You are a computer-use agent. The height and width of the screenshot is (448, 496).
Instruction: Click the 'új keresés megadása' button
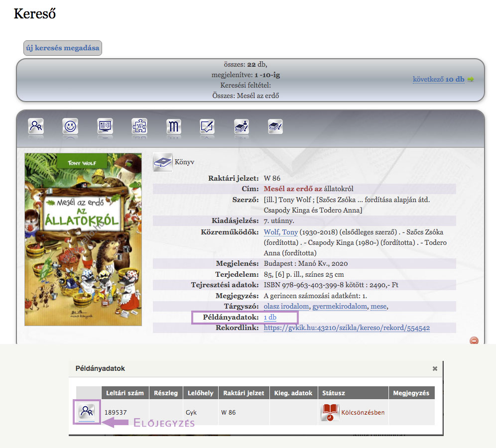[63, 48]
